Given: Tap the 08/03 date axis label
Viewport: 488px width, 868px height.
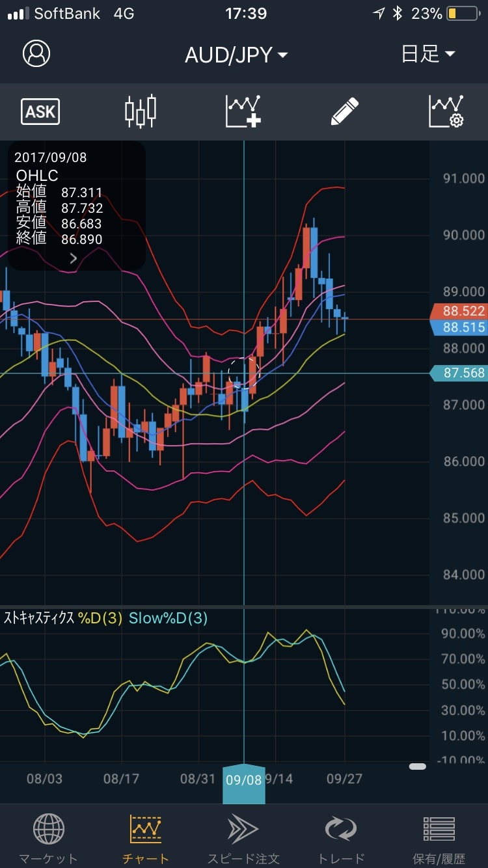Looking at the screenshot, I should point(45,778).
